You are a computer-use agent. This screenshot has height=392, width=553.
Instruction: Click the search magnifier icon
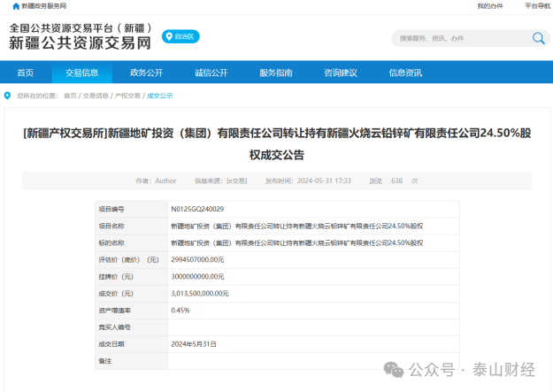click(x=538, y=38)
